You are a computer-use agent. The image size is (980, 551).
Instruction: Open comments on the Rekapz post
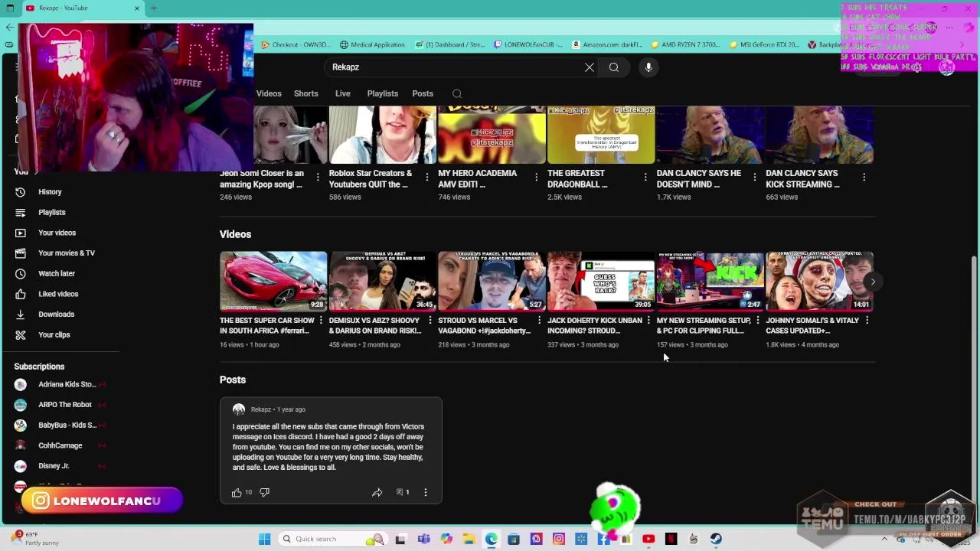click(403, 492)
